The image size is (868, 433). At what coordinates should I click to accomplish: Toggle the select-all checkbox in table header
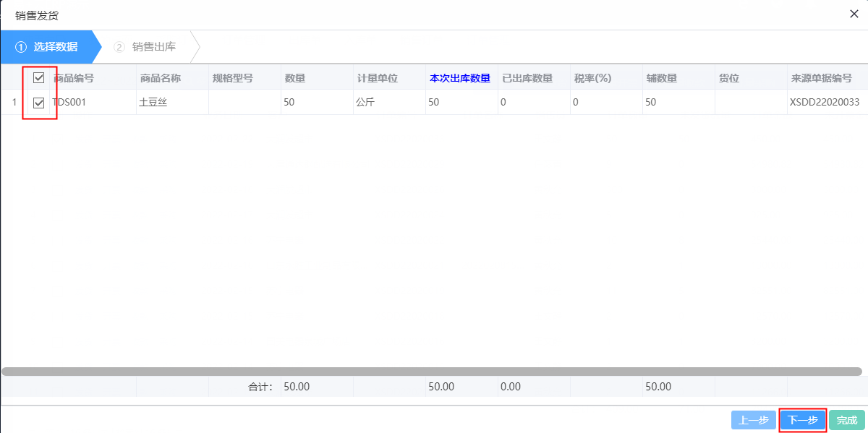(x=39, y=77)
